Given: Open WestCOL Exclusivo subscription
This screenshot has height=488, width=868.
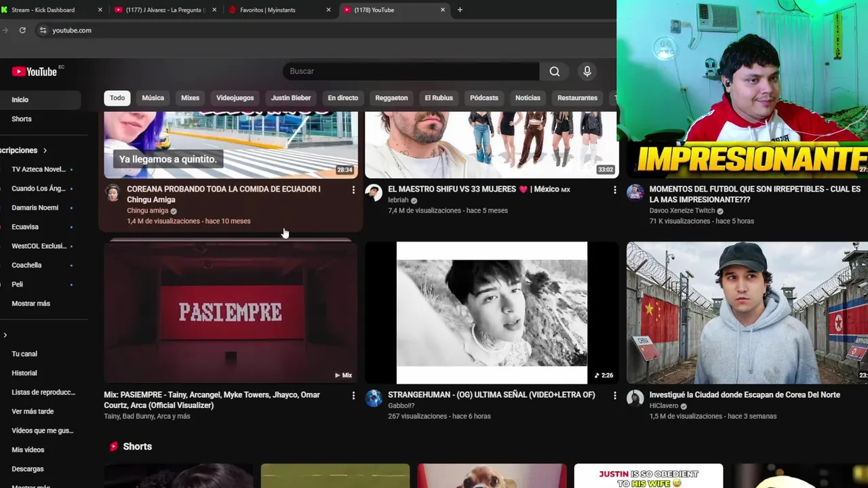Looking at the screenshot, I should (39, 246).
